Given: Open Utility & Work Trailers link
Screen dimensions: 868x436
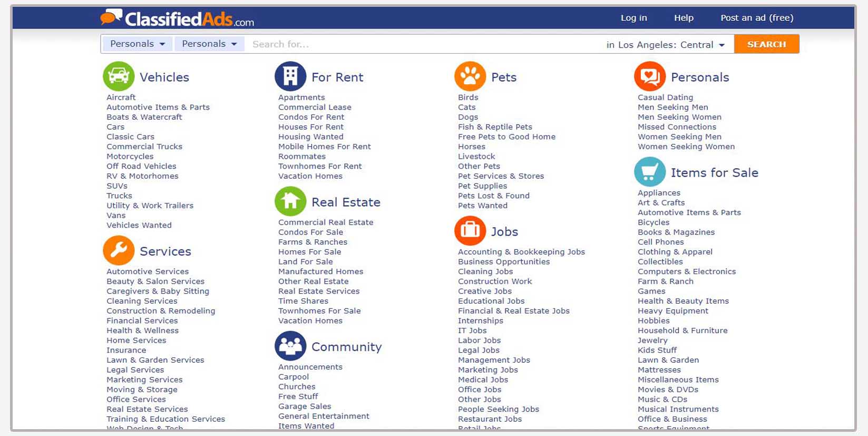Looking at the screenshot, I should 150,206.
